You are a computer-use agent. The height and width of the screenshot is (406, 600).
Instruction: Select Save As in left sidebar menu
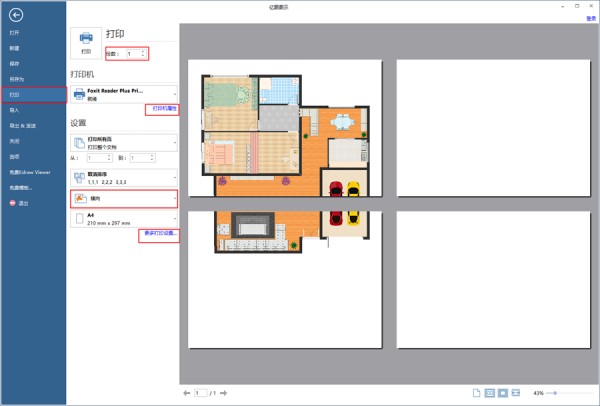pyautogui.click(x=16, y=78)
